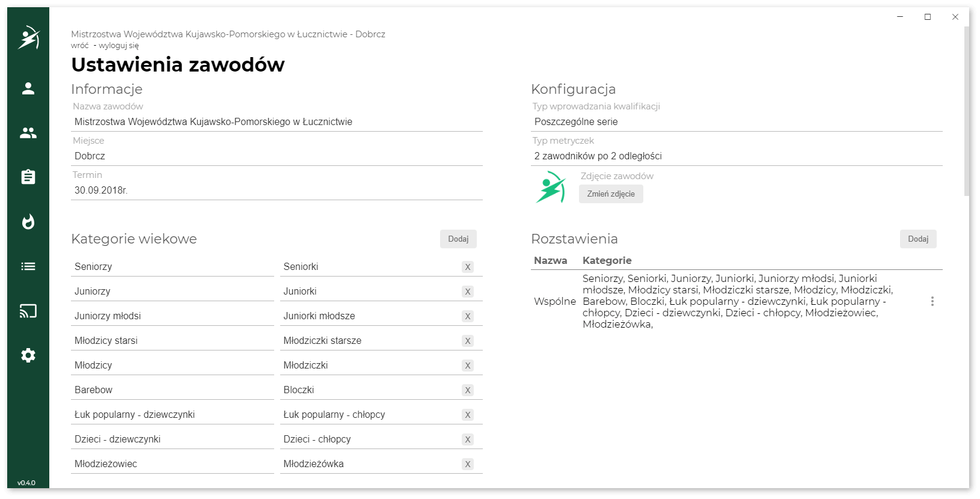Open the list icon in the sidebar
This screenshot has width=980, height=499.
[28, 266]
